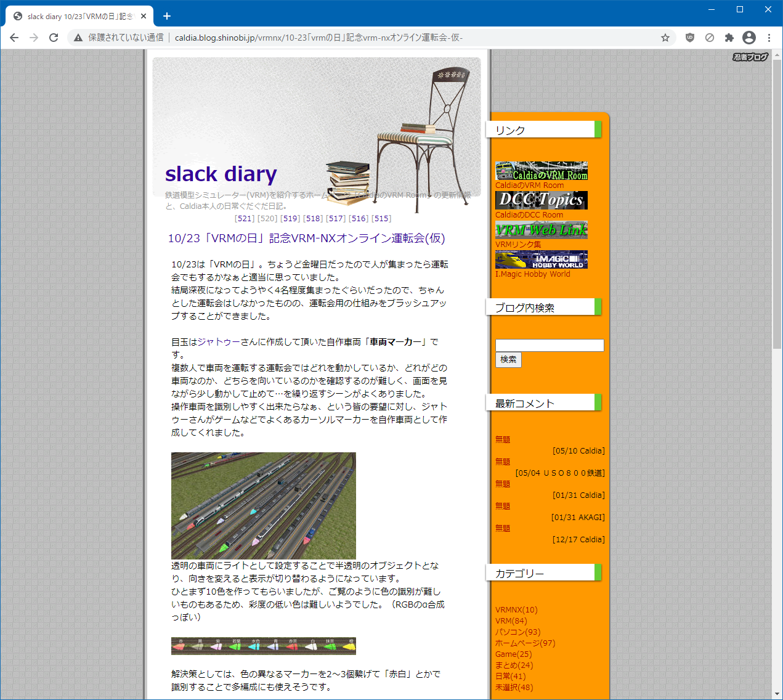
Task: Follow the ジャトウー link in the post
Action: pyautogui.click(x=219, y=342)
